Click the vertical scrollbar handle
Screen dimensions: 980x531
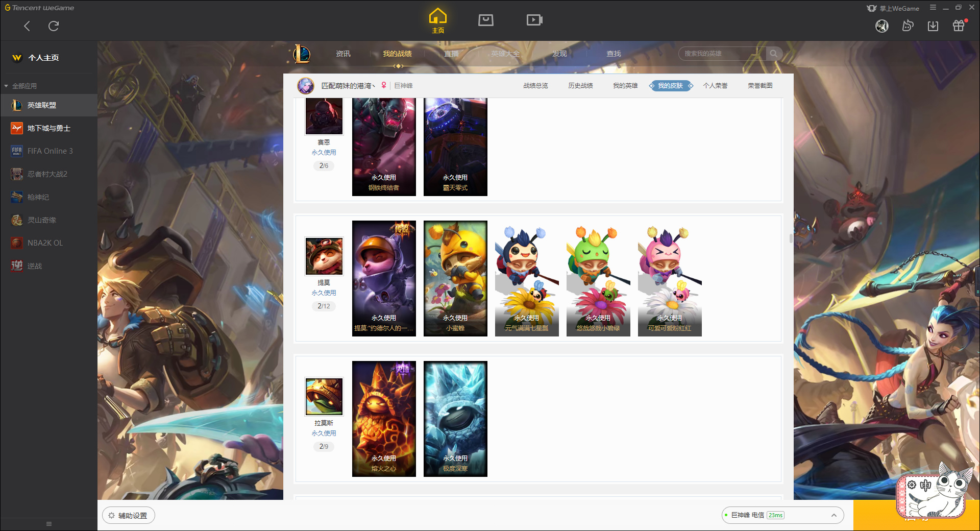tap(791, 238)
